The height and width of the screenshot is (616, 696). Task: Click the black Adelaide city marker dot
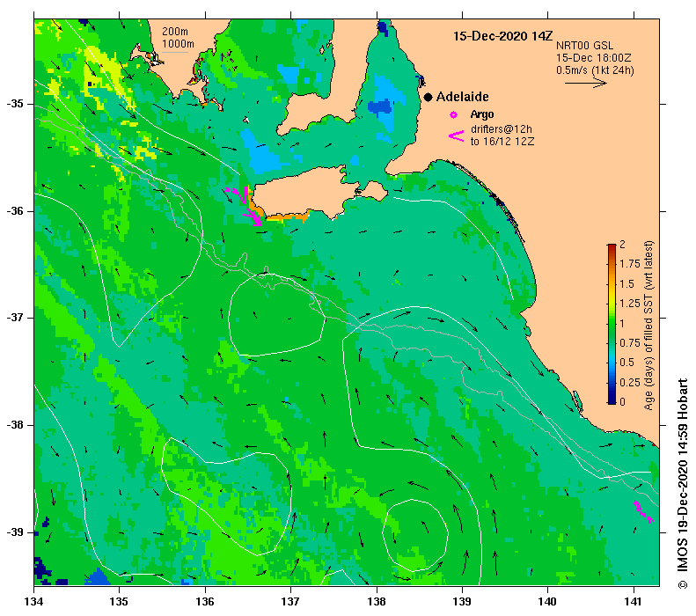[428, 97]
